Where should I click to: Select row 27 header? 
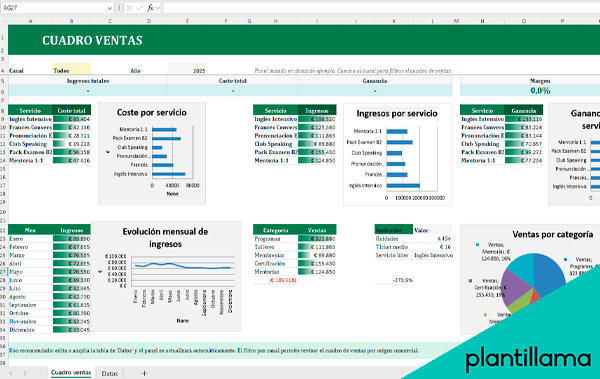3,272
